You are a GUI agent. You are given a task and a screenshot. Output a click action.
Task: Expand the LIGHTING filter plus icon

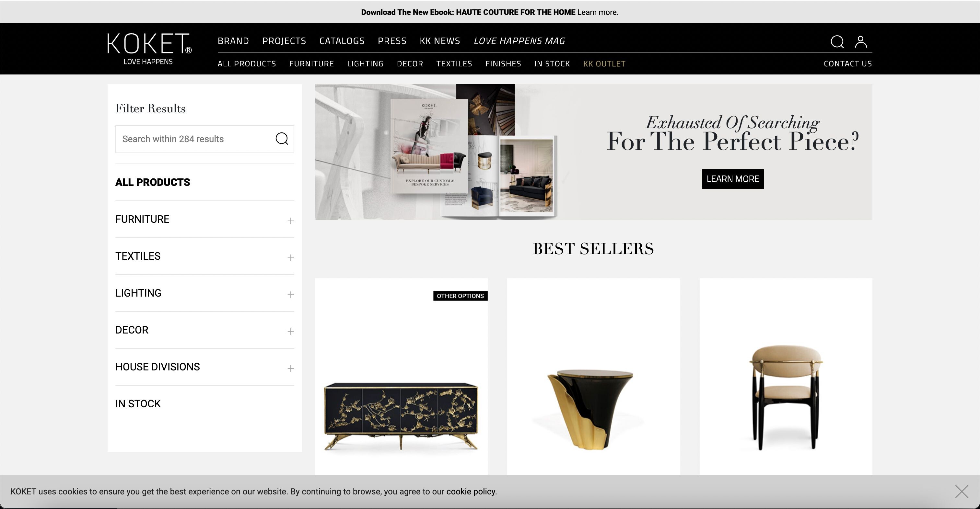[291, 295]
